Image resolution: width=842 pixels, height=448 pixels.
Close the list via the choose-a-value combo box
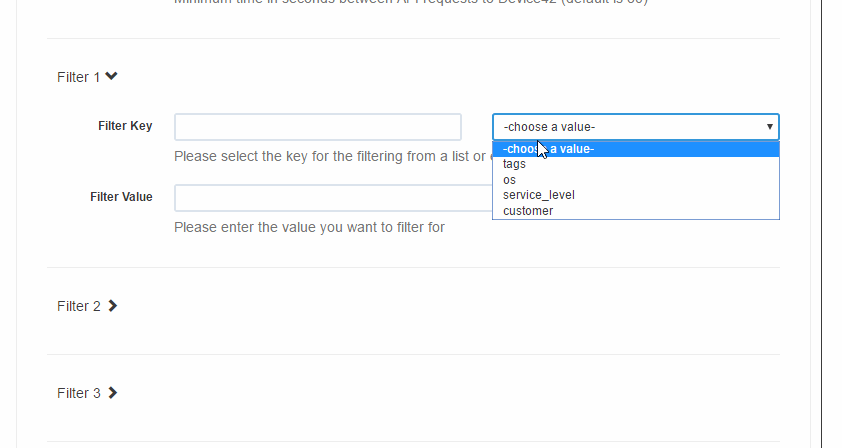tap(636, 127)
